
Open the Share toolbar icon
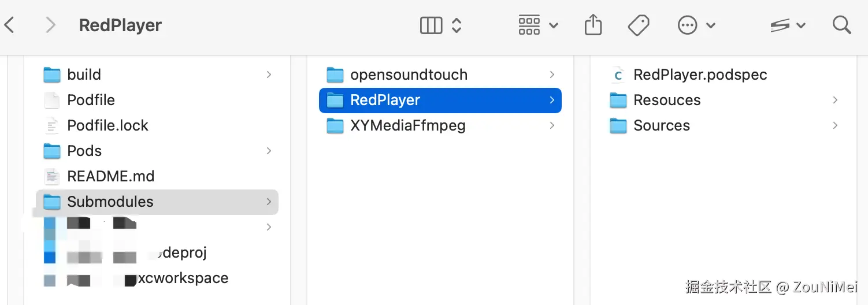(x=593, y=25)
